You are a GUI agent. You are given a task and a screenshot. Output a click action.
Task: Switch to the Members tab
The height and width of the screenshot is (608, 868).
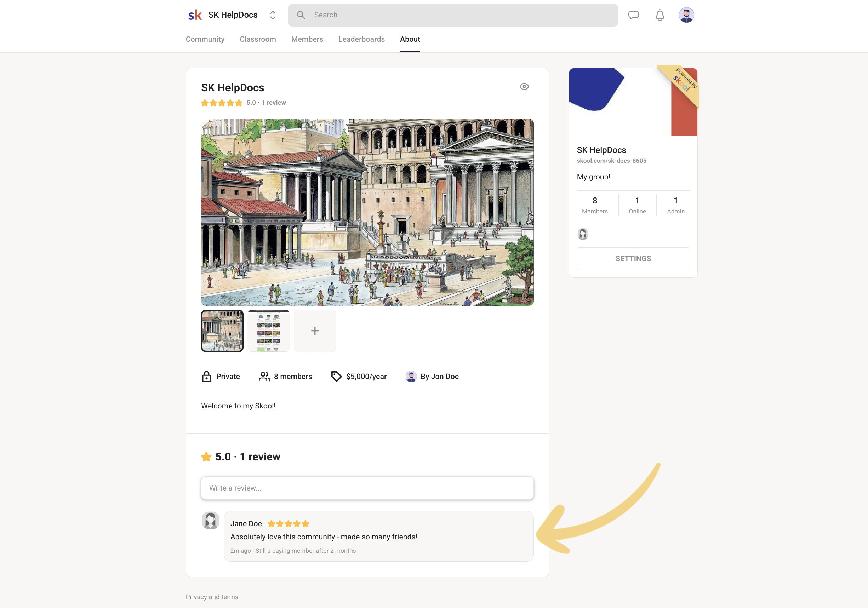[307, 39]
